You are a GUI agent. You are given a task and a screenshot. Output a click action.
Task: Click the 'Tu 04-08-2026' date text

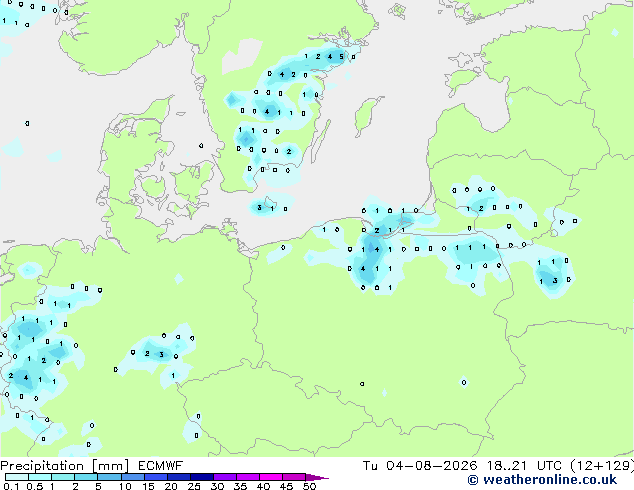420,466
